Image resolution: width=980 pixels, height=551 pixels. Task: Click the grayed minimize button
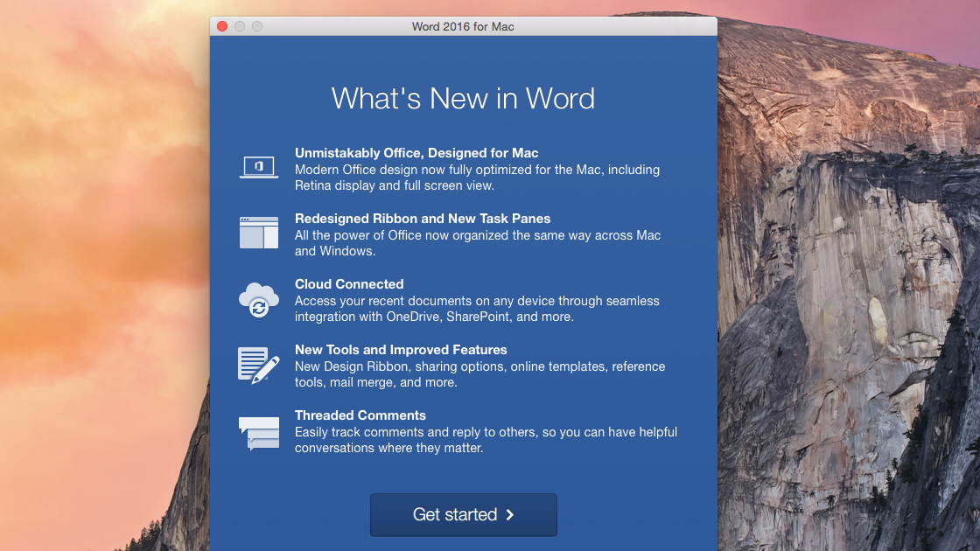239,26
